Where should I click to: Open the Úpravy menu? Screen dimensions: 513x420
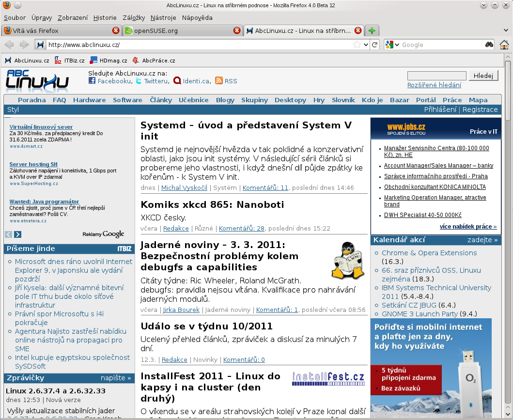click(x=42, y=17)
